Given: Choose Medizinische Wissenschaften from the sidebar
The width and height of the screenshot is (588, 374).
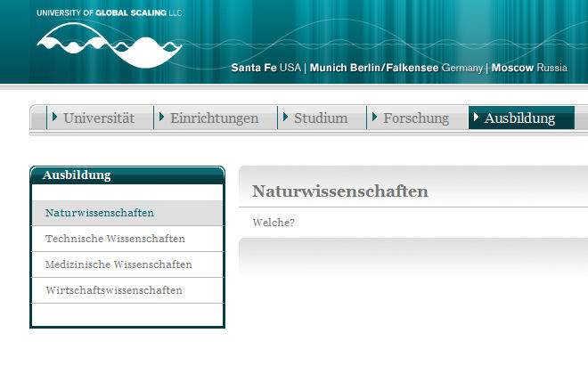Looking at the screenshot, I should (x=118, y=264).
